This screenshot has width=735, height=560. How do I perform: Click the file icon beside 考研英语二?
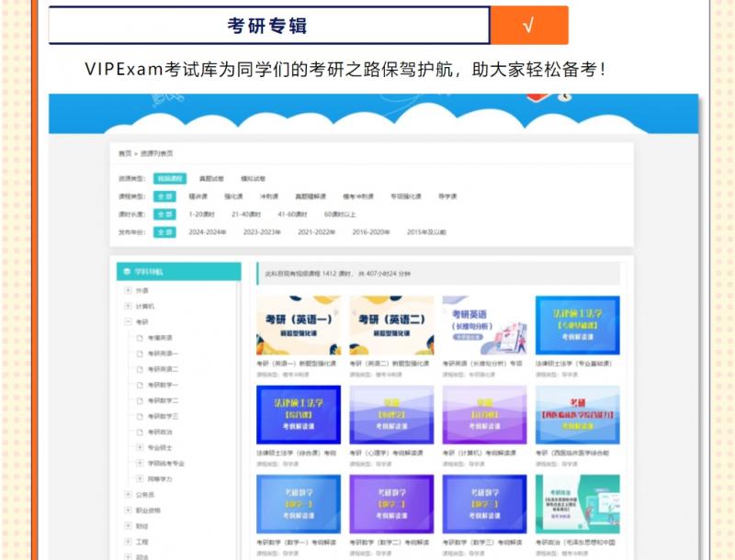140,369
